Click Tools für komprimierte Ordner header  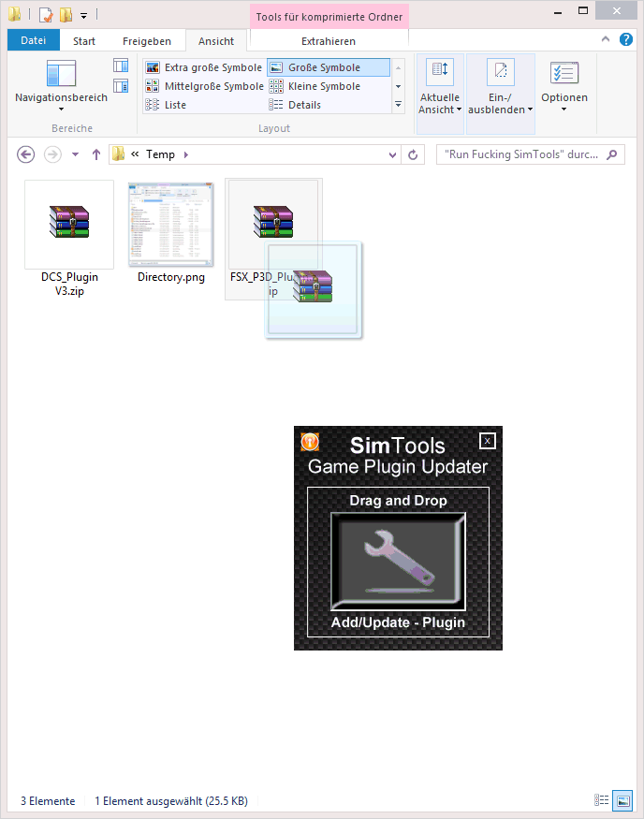(x=329, y=17)
